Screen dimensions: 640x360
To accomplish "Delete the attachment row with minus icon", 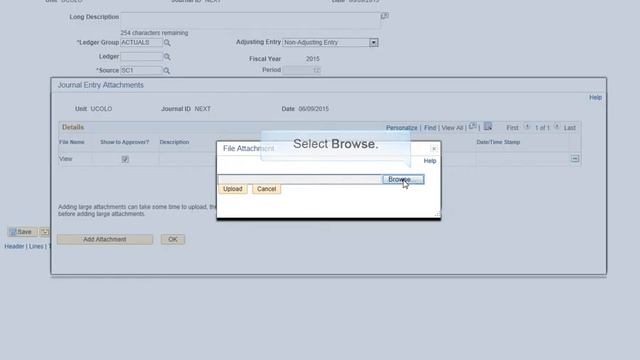I will point(575,158).
